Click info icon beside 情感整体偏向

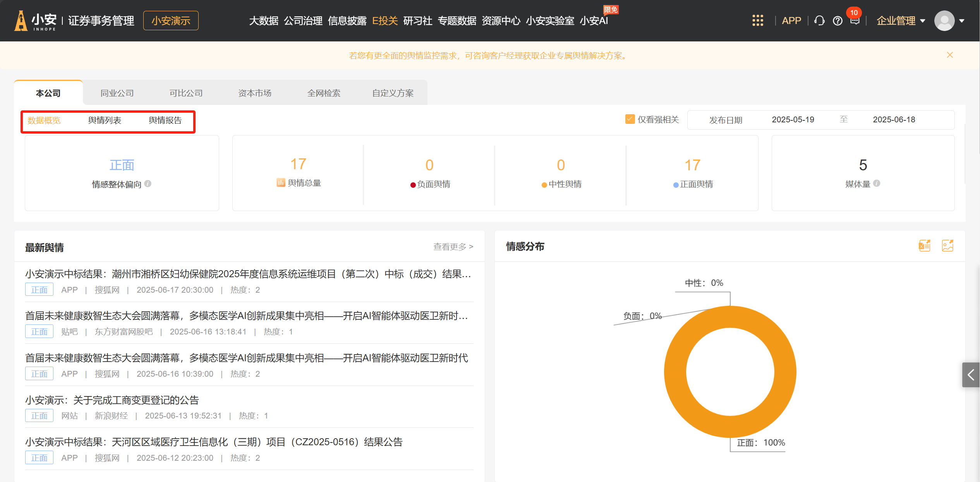pyautogui.click(x=148, y=184)
